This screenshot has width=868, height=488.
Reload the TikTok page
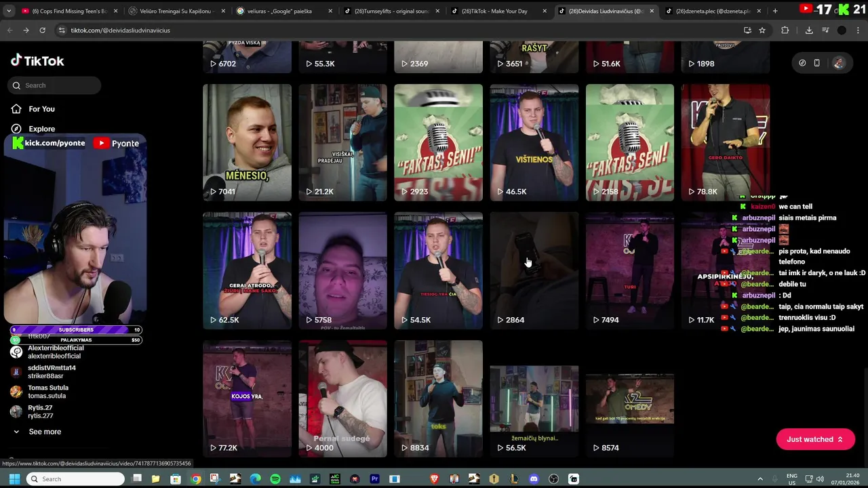point(42,30)
